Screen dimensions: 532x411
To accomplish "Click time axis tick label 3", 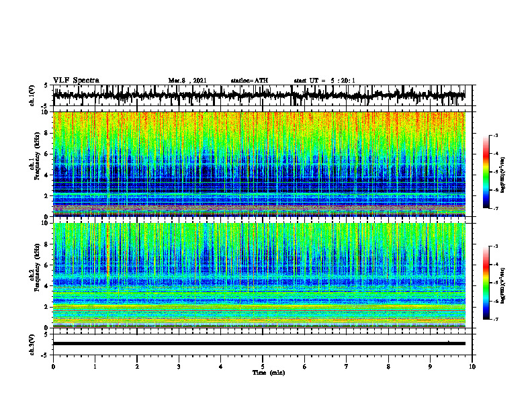I will 179,367.
